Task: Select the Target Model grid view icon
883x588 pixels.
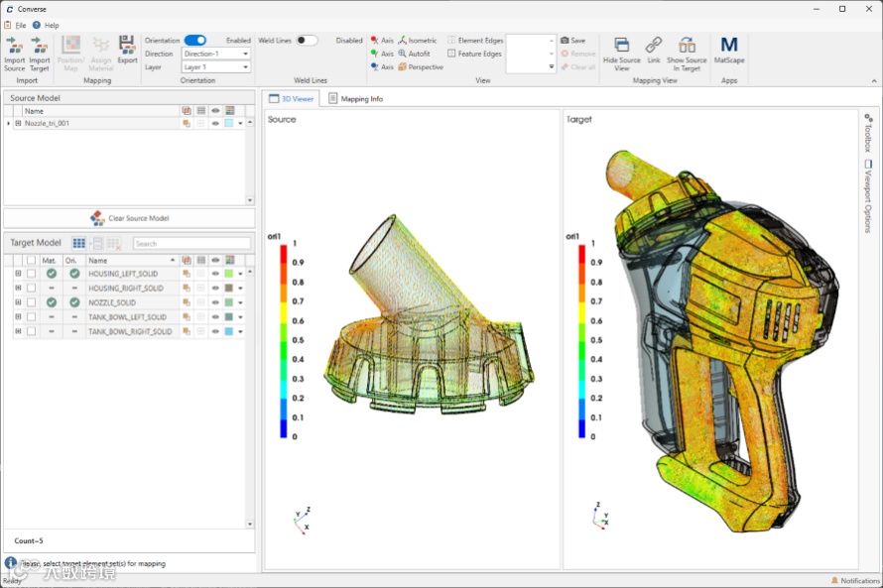Action: [78, 243]
